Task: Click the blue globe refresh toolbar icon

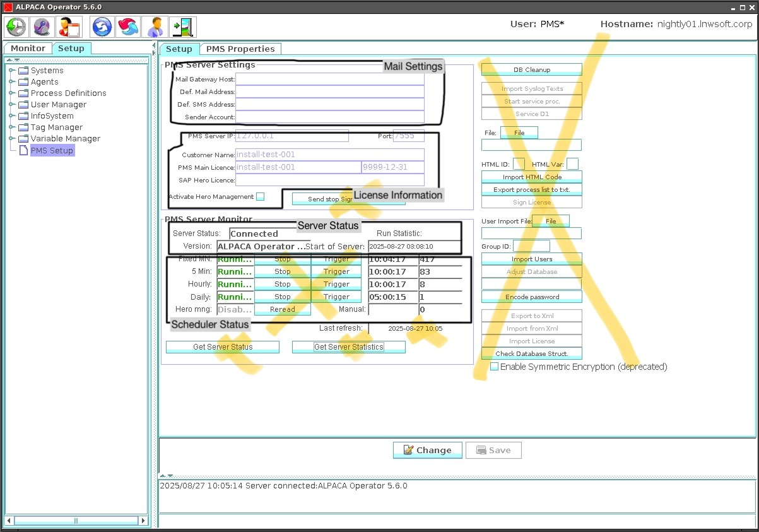Action: [102, 27]
